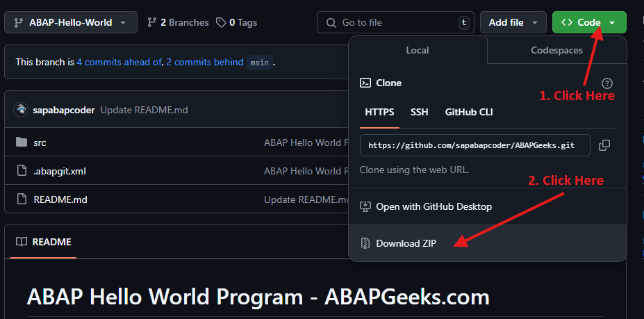Click the ABAP Hello World Program heading
The width and height of the screenshot is (644, 319).
click(x=258, y=296)
